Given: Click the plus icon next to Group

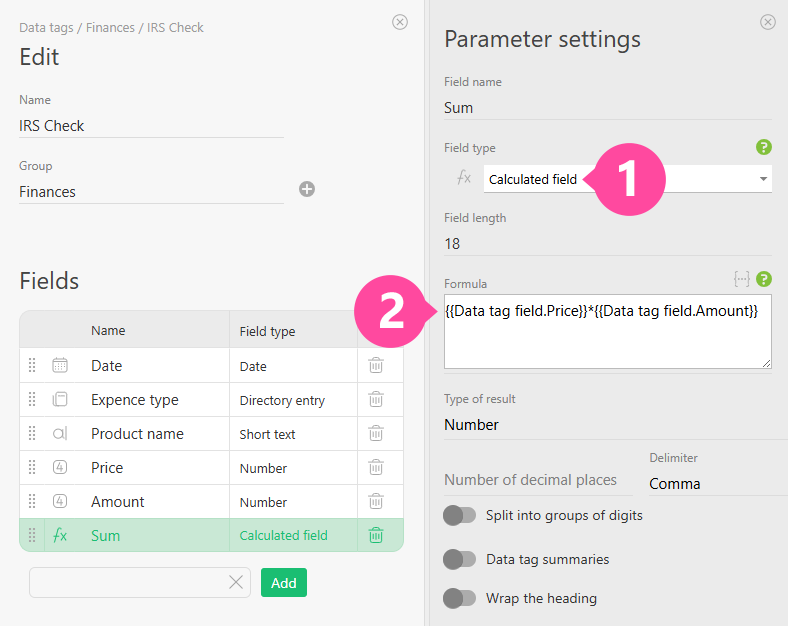Looking at the screenshot, I should click(307, 189).
